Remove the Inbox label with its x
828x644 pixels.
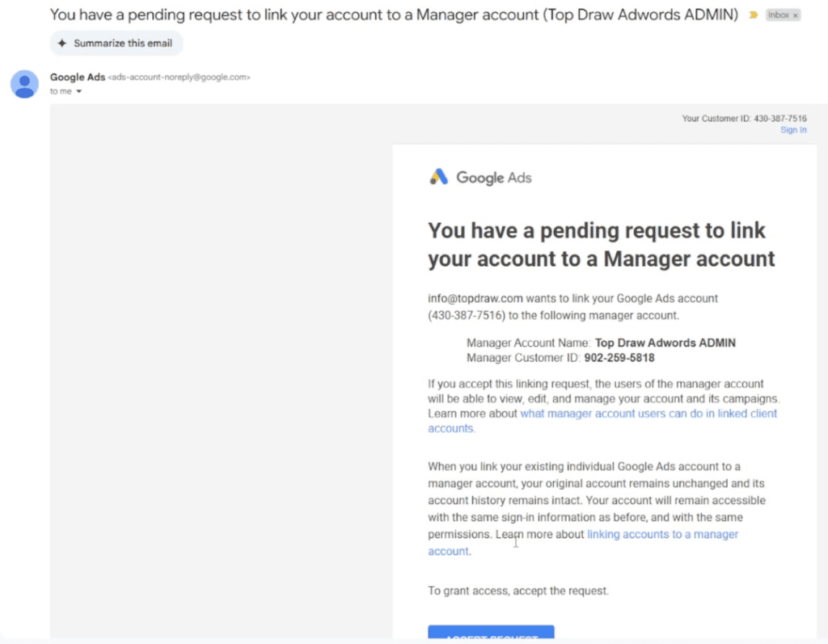click(x=796, y=15)
